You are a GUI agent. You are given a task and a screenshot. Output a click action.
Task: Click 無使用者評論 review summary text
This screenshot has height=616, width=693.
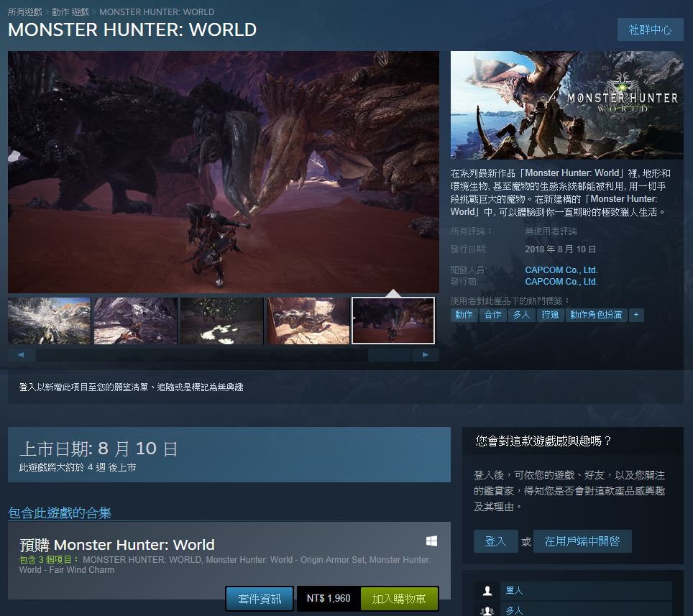tap(551, 231)
